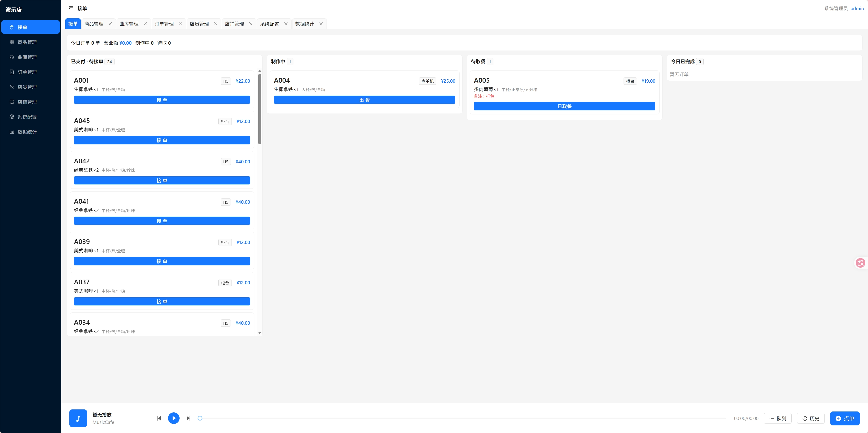Close the 曲库管理 tab
Screen dimensions: 868x433
pos(145,24)
